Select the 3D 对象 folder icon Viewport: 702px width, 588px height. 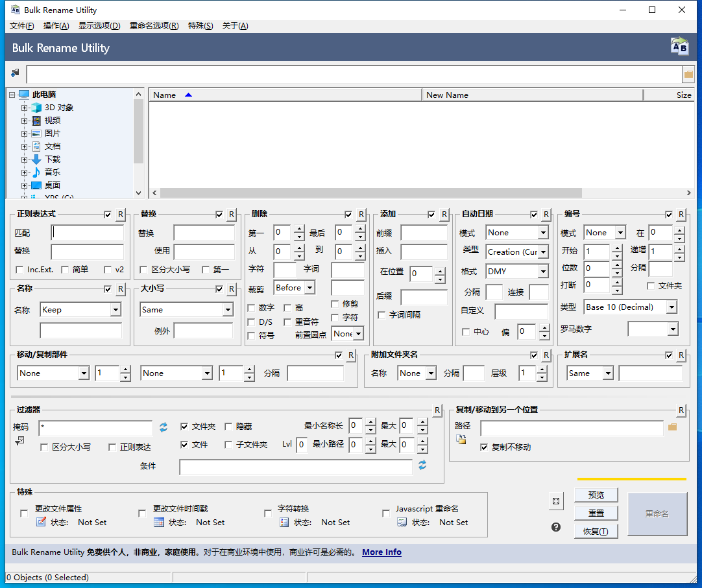click(x=36, y=108)
